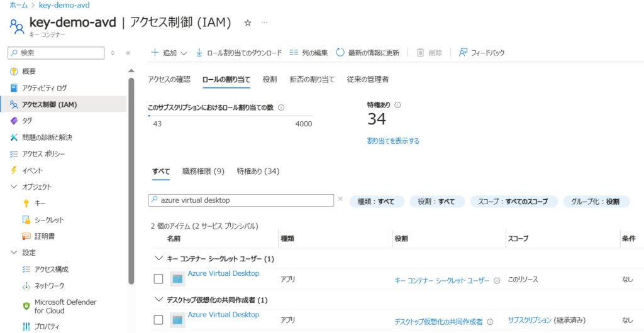Click the favorite star icon next to title

(x=248, y=23)
